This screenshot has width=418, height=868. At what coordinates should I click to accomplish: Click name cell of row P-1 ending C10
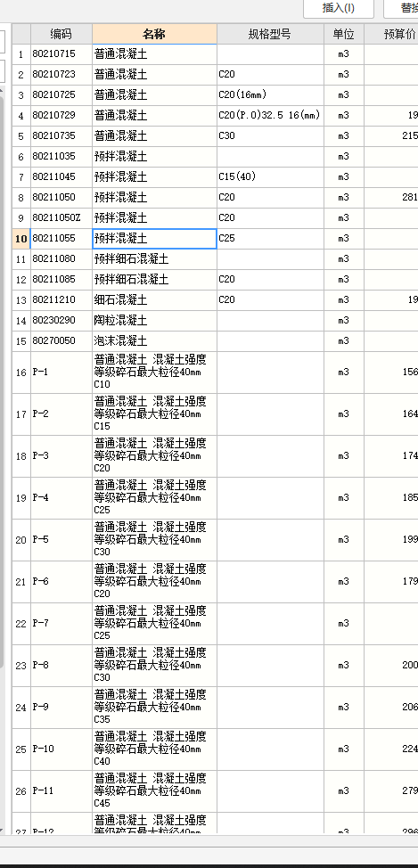(154, 373)
